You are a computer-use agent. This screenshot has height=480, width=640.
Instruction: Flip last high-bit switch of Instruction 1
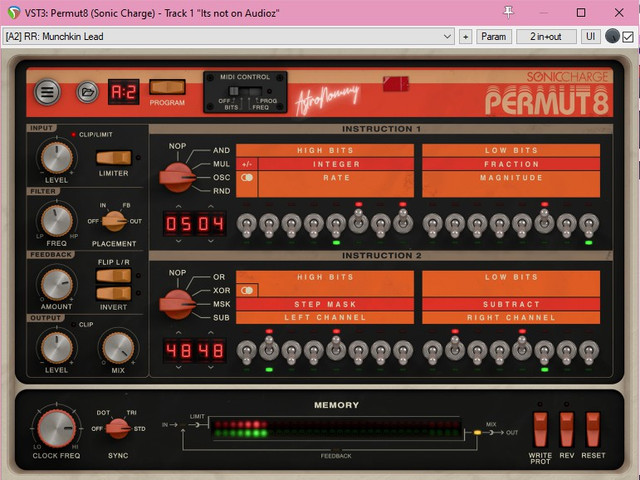tap(403, 222)
